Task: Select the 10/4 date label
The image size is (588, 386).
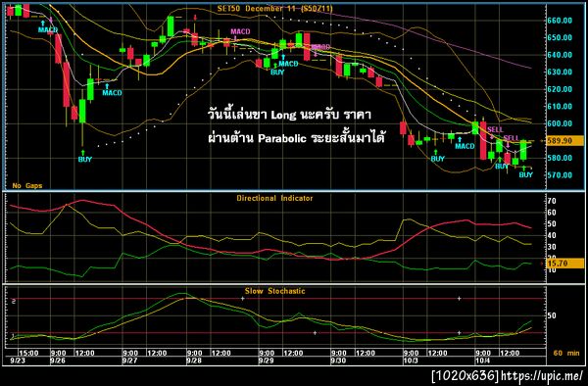Action: (482, 361)
